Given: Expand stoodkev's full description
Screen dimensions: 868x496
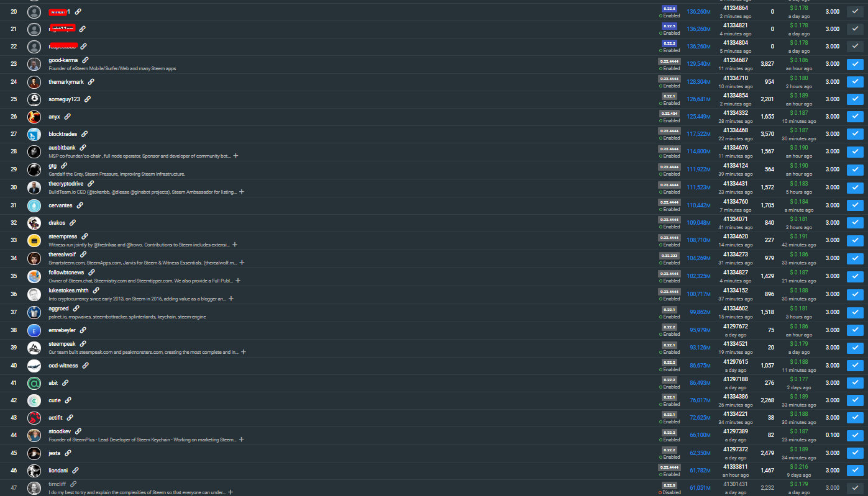Looking at the screenshot, I should [242, 440].
